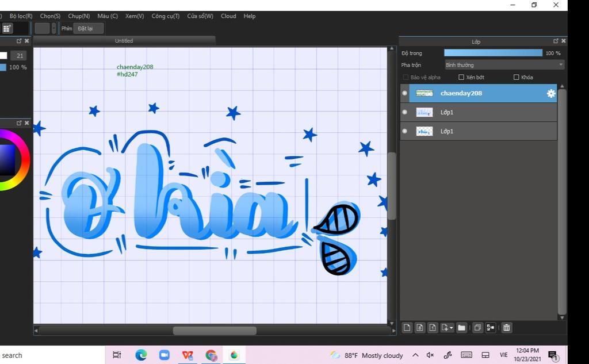
Task: Open Zoom from the taskbar
Action: (x=164, y=355)
